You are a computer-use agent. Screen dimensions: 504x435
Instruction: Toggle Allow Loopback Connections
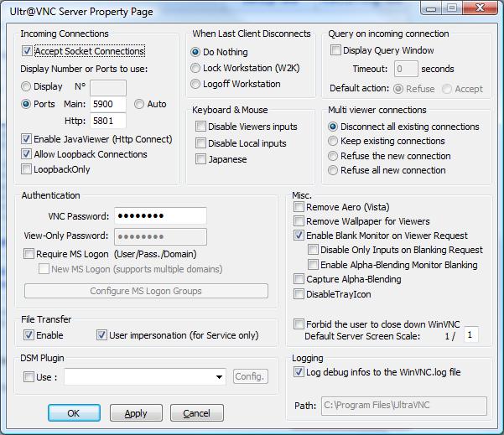tap(26, 154)
